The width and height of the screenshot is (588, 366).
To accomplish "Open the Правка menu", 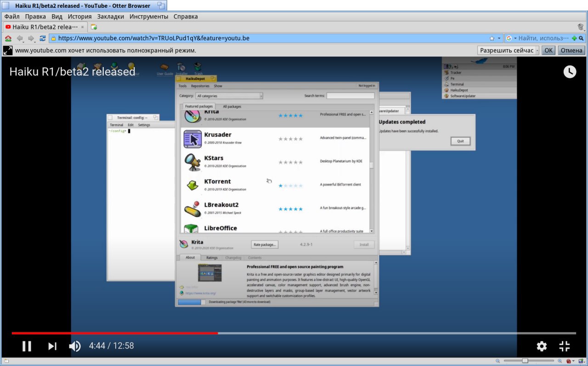I will click(x=35, y=17).
